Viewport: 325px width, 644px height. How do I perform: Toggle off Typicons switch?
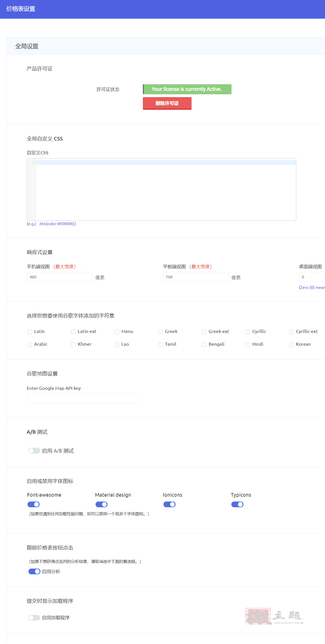237,504
